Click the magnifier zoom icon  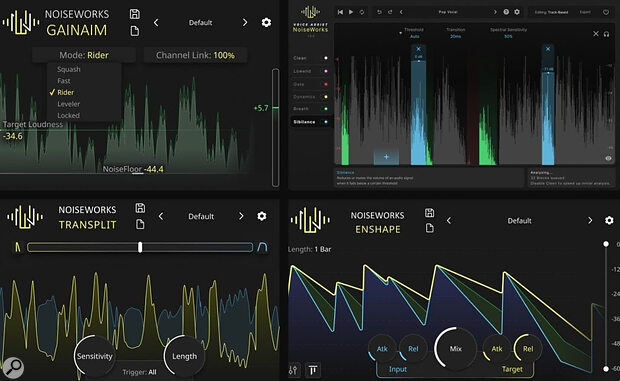click(13, 368)
